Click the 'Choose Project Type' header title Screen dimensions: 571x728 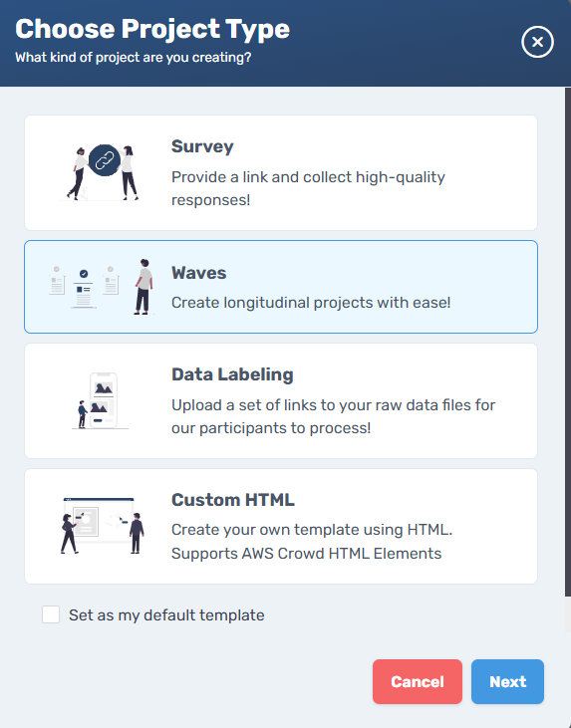152,29
